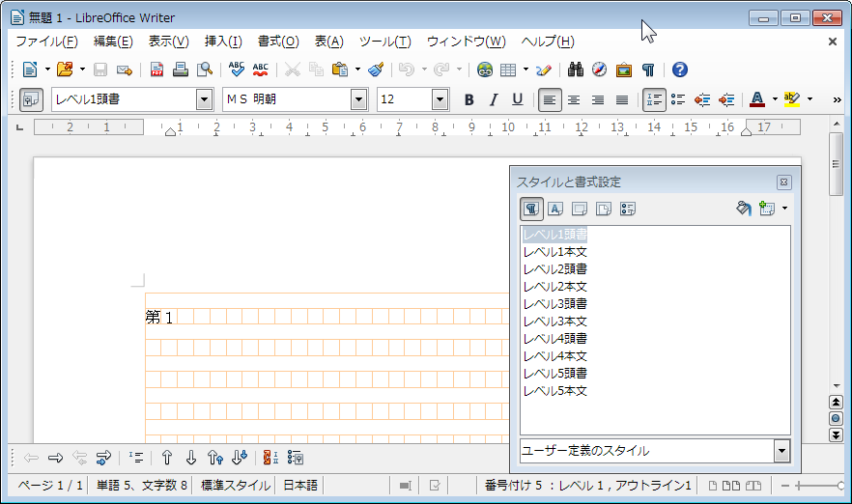This screenshot has height=504, width=852.
Task: Export directly as PDF icon
Action: tap(156, 70)
